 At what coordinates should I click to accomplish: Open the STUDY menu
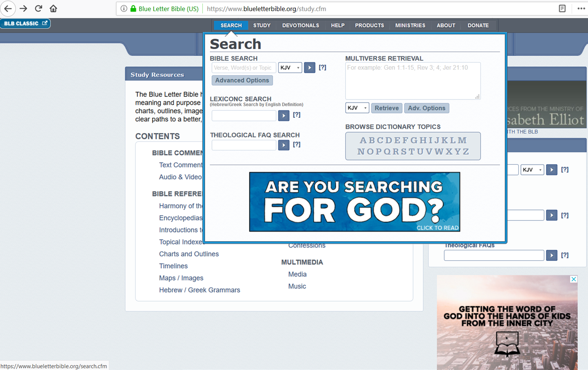click(x=262, y=25)
